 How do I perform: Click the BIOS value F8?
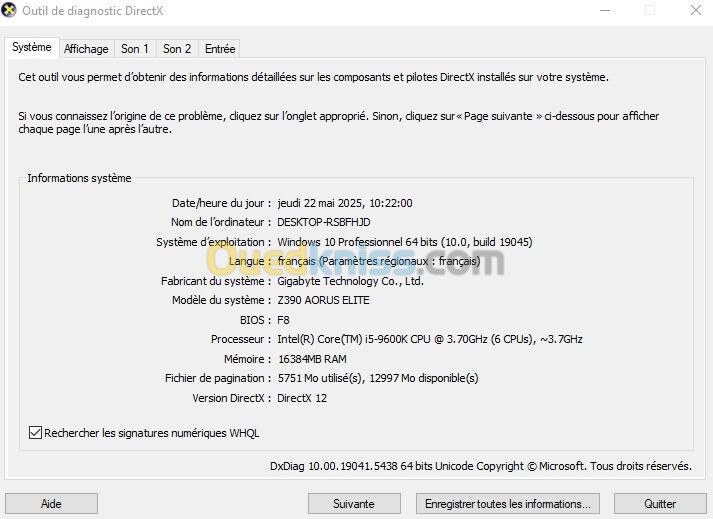pos(283,320)
